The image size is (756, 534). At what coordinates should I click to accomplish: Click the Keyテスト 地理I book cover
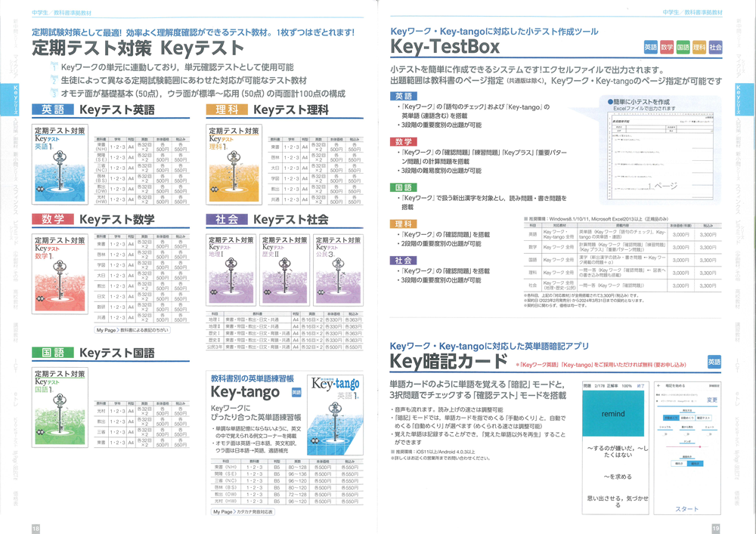pyautogui.click(x=231, y=270)
